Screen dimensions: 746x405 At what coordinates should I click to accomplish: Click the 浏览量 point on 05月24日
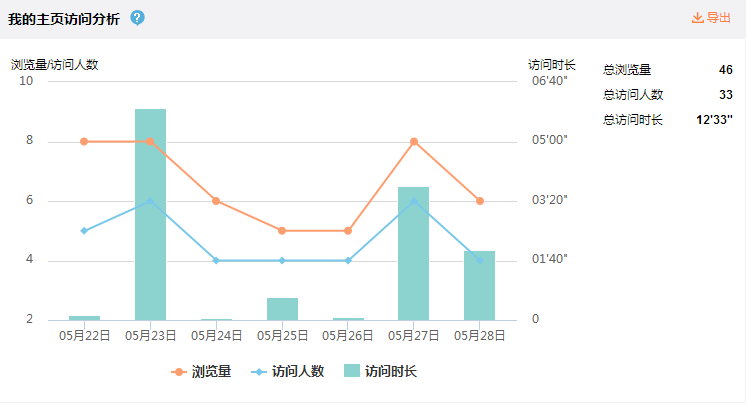[216, 201]
